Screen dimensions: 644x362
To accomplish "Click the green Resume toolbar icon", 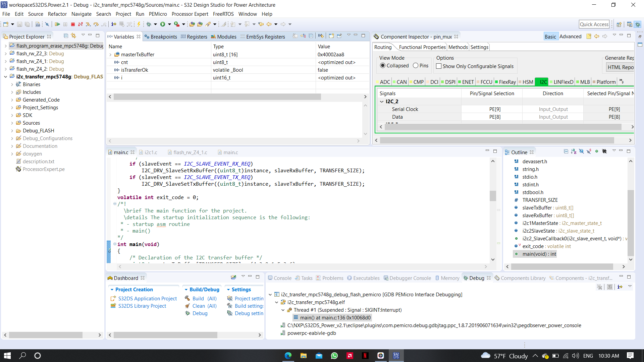I will tap(57, 24).
